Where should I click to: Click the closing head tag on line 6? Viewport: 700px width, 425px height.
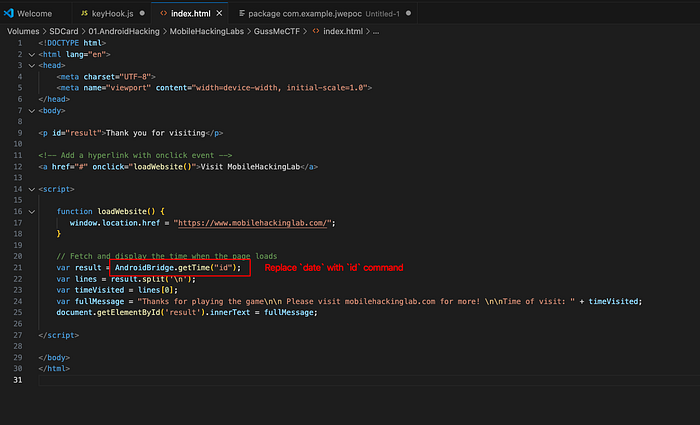54,99
